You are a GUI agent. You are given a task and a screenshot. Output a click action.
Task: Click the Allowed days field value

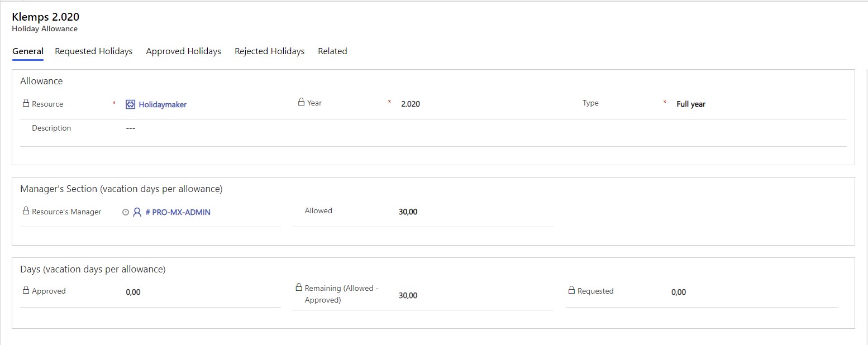pos(408,212)
